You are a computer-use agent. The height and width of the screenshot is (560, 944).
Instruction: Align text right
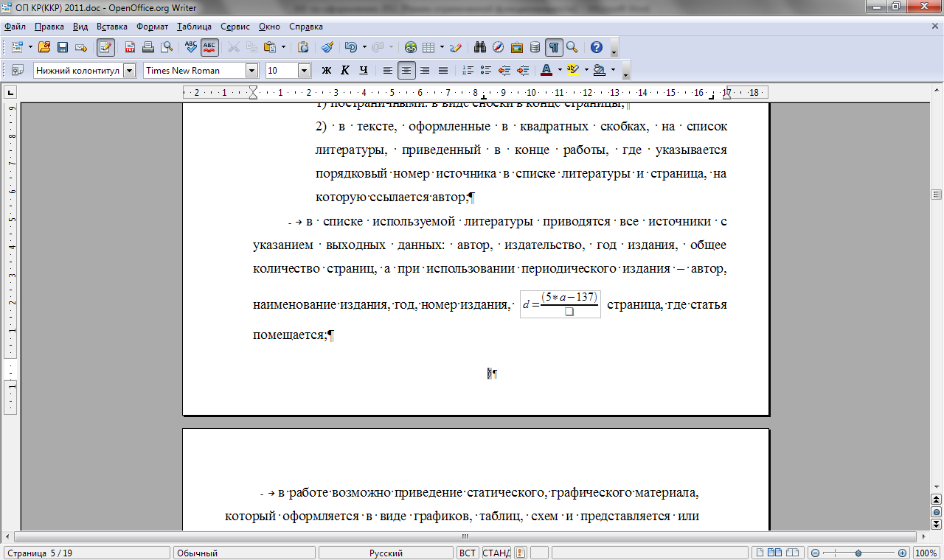click(425, 70)
